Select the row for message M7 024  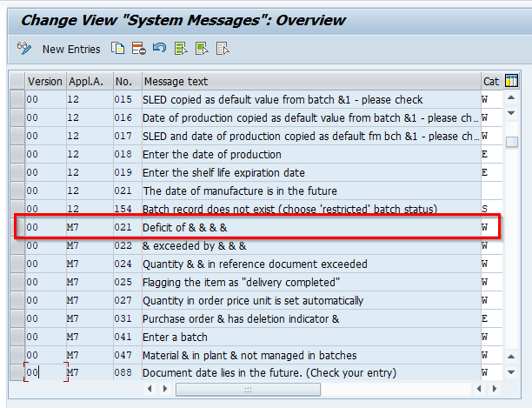click(x=17, y=264)
